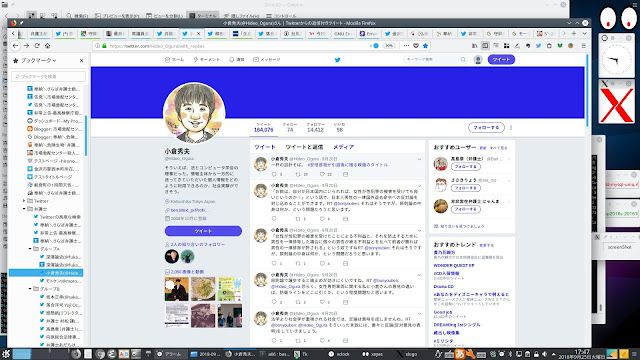Viewport: 640px width, 360px height.
Task: Open the Firefox hamburger menu
Action: [584, 46]
